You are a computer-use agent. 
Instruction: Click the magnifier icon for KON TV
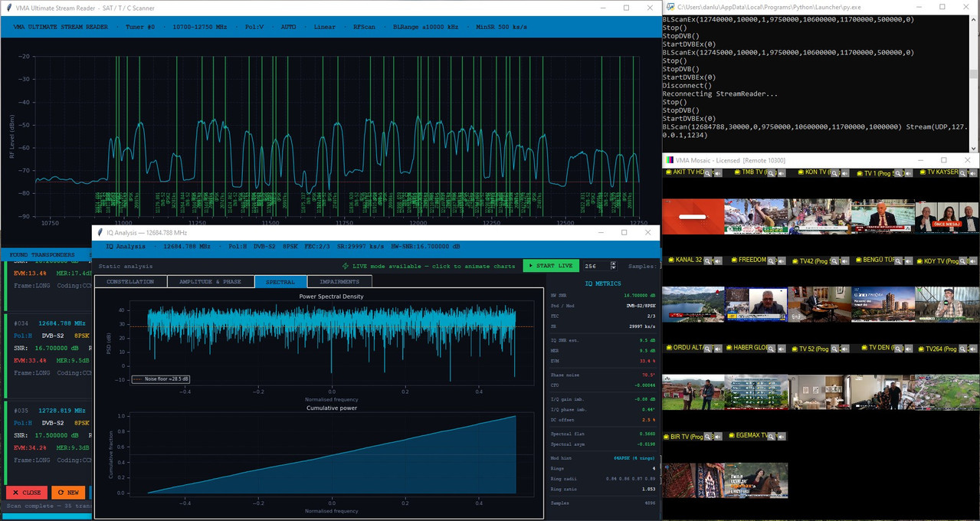click(834, 173)
